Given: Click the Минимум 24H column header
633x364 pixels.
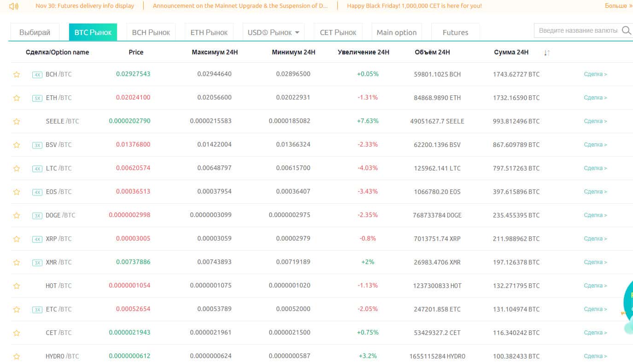Looking at the screenshot, I should 293,53.
